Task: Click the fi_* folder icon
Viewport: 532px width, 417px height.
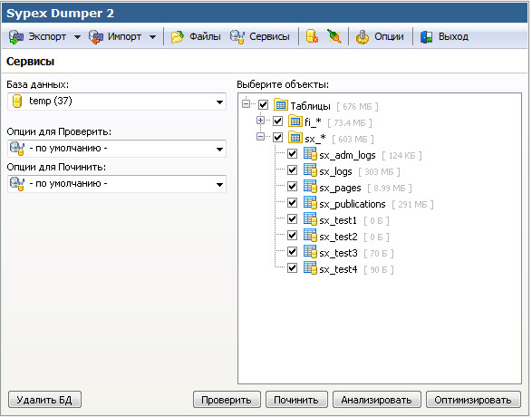Action: 295,121
